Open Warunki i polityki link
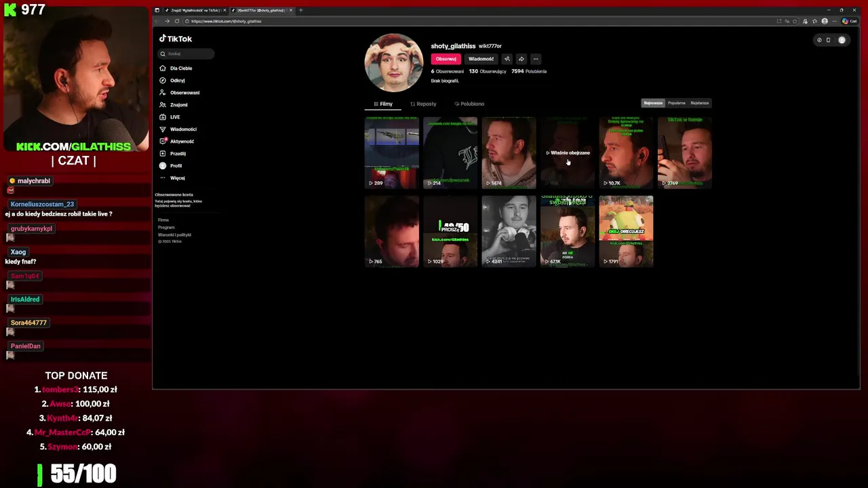The image size is (868, 488). click(174, 235)
